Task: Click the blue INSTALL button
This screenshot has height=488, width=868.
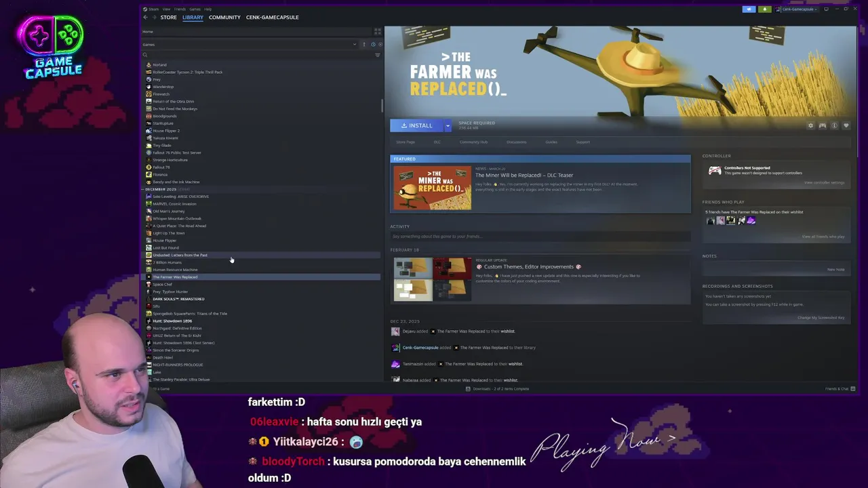Action: click(x=417, y=125)
